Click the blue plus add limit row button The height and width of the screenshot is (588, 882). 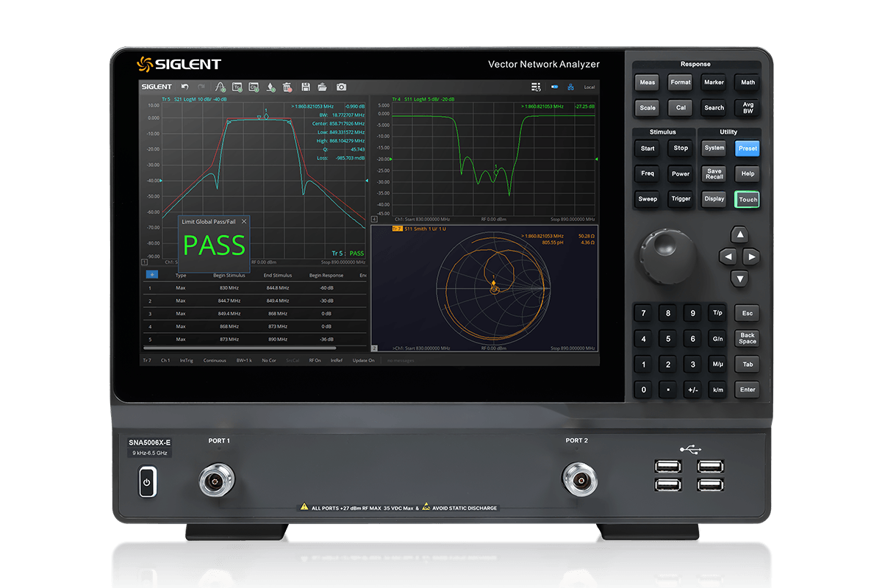pos(152,275)
